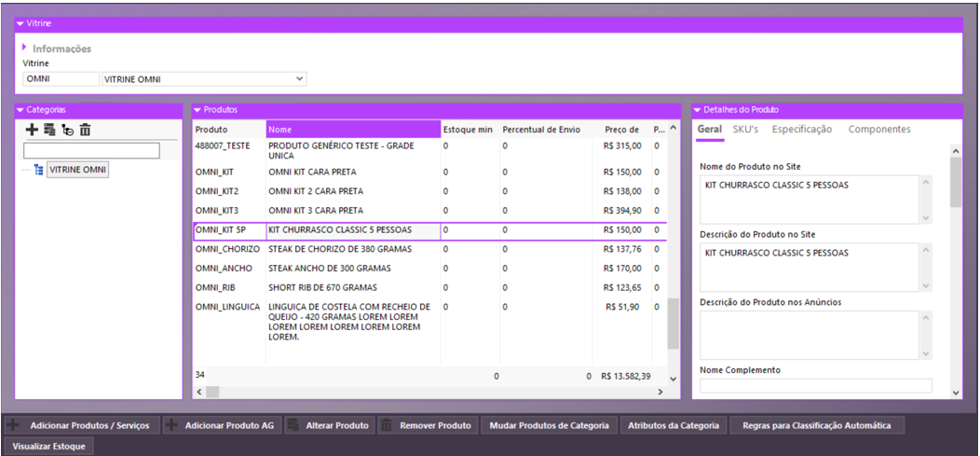Collapse the Detalhes do Produto panel arrow
The image size is (980, 456).
click(698, 110)
